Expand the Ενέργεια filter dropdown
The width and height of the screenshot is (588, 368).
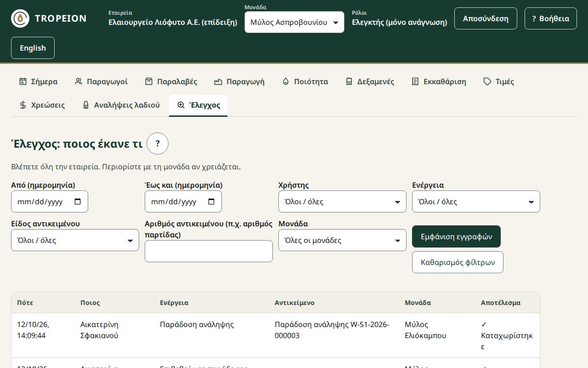[x=476, y=201]
